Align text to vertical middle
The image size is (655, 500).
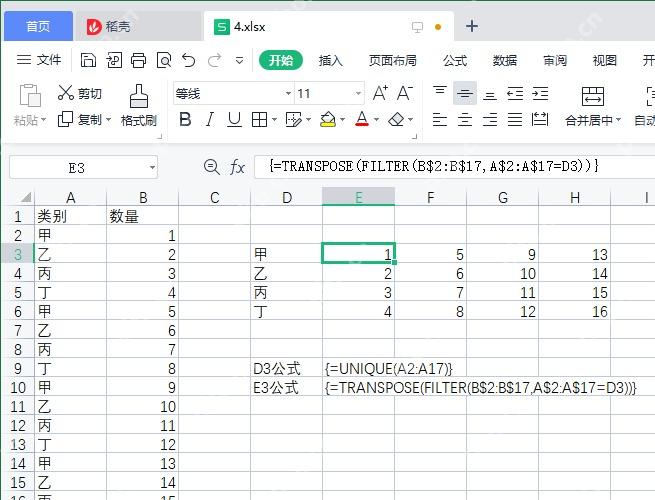465,93
